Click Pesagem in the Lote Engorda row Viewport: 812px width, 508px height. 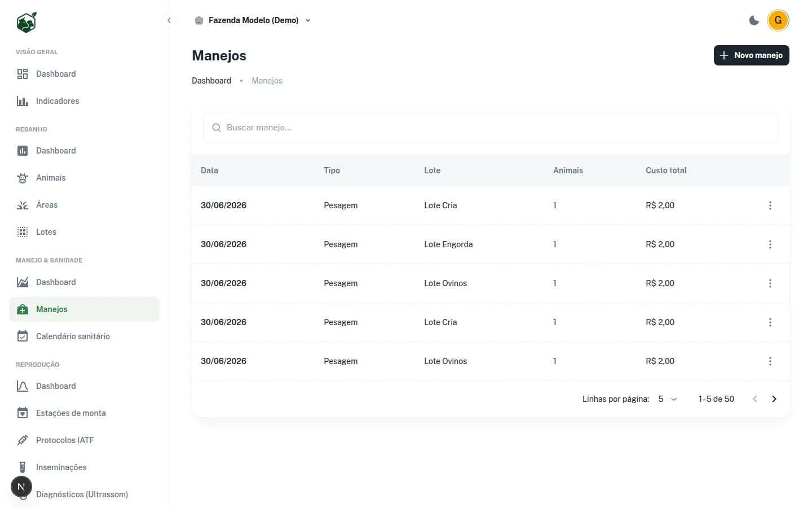tap(341, 244)
